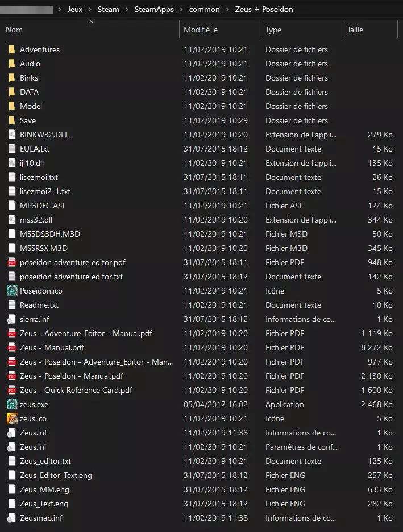
Task: Expand the chevron after SteamApps breadcrumb
Action: coord(181,9)
